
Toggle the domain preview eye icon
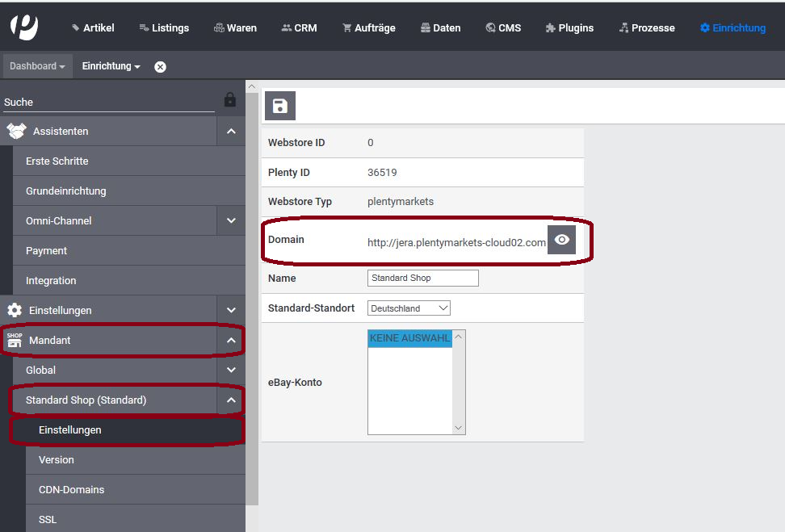coord(561,240)
